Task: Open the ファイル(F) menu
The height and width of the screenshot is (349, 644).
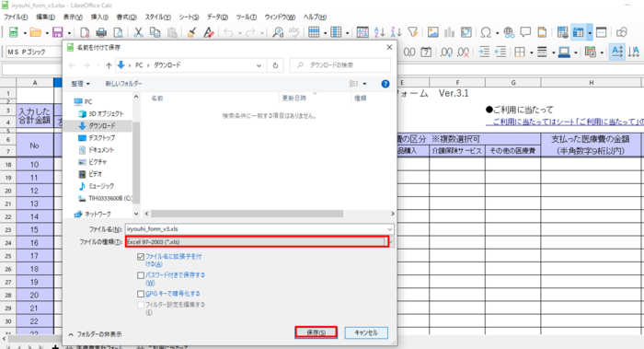Action: click(16, 17)
